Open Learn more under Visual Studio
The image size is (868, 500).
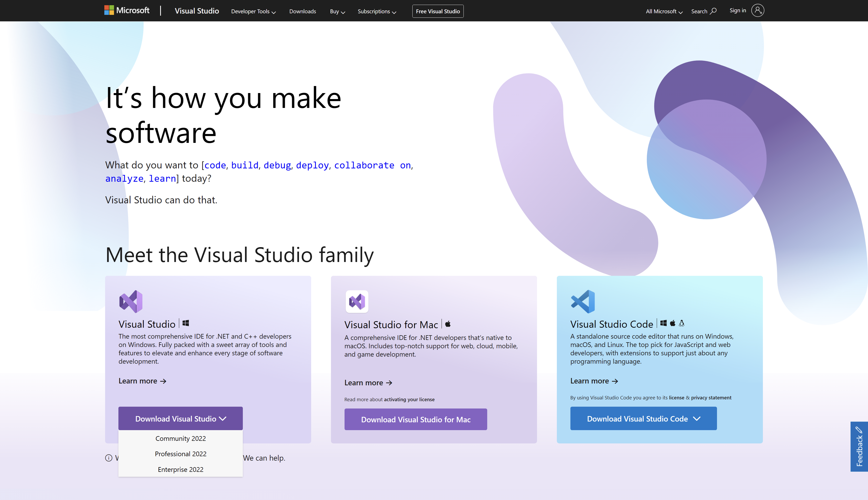[x=143, y=381]
